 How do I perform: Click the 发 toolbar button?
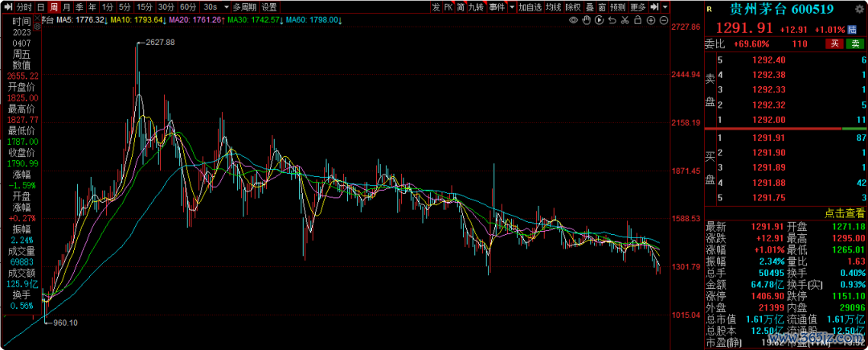click(436, 7)
